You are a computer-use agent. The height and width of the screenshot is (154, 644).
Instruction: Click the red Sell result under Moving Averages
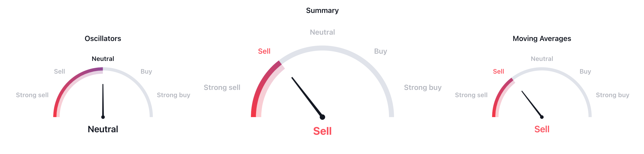(542, 129)
